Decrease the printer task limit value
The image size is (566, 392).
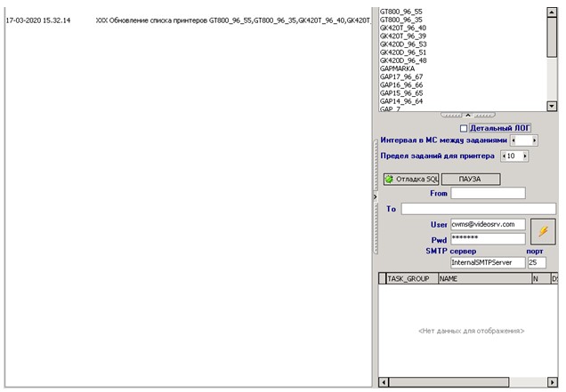505,156
